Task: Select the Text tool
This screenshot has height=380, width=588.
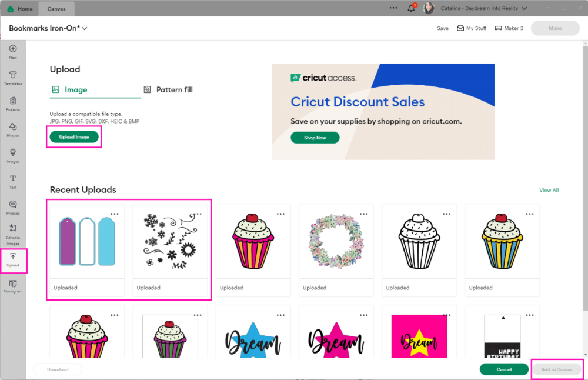Action: click(13, 181)
